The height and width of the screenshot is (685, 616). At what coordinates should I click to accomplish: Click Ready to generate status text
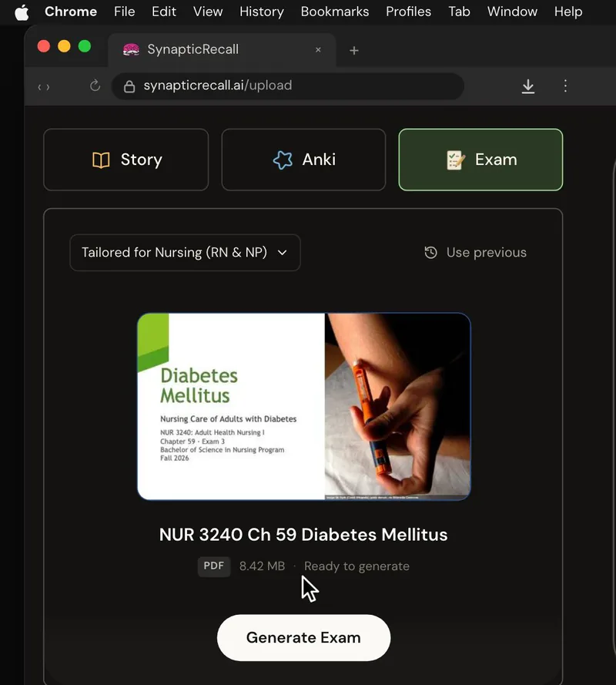click(357, 566)
